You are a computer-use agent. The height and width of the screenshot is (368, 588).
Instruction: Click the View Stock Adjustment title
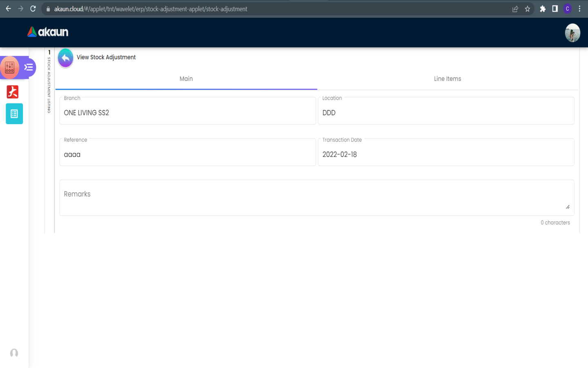click(106, 57)
